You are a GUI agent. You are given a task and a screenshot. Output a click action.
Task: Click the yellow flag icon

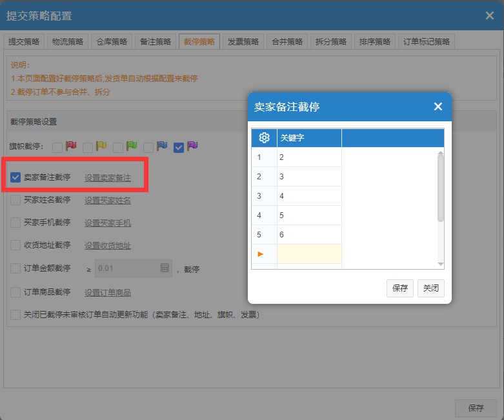(x=101, y=146)
